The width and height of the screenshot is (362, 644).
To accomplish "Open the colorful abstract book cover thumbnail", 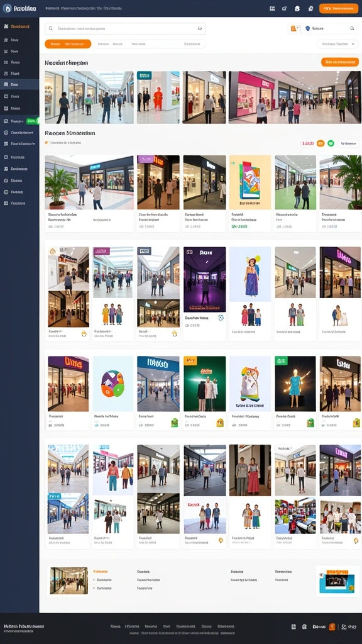I will (x=250, y=182).
